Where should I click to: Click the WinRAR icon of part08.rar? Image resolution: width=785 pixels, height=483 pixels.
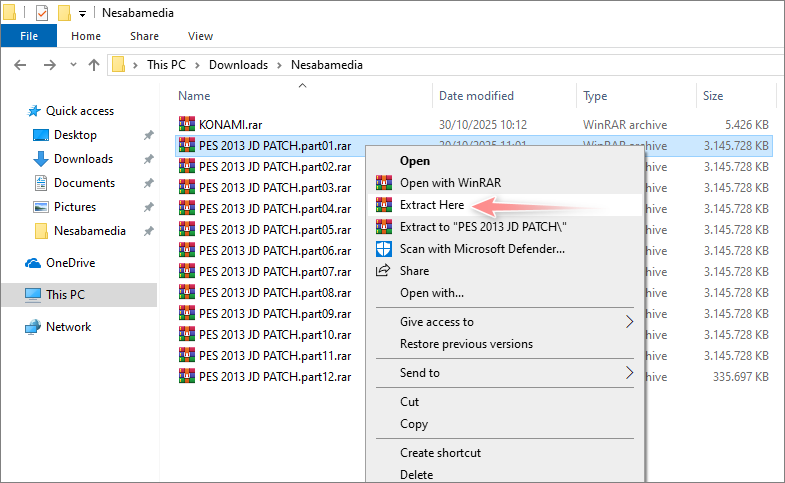click(x=187, y=292)
